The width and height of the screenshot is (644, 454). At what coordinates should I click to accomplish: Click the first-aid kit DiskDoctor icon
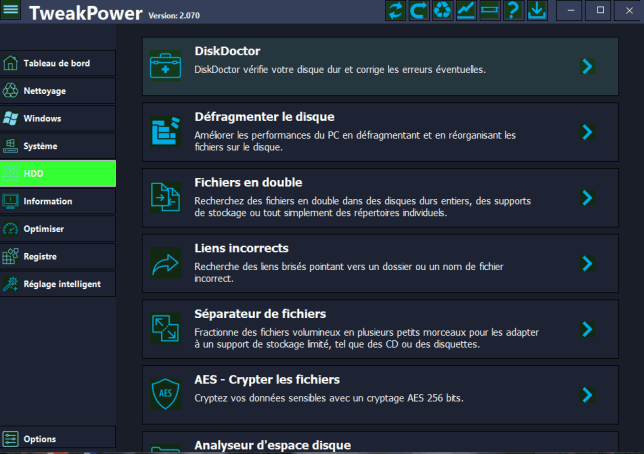coord(162,67)
